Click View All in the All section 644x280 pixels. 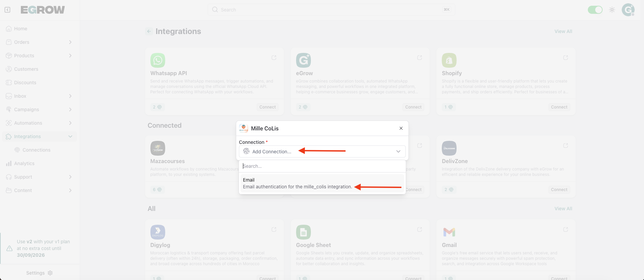pos(563,209)
